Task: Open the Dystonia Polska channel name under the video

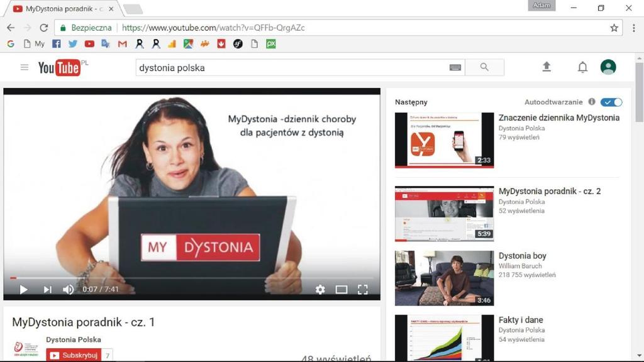Action: tap(74, 340)
